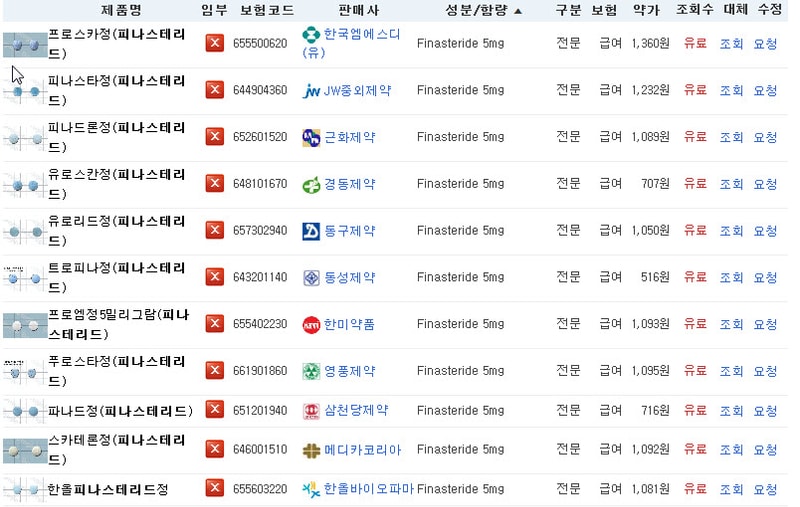
Task: Click the 조회 link in 피나스타정 row
Action: pos(731,91)
